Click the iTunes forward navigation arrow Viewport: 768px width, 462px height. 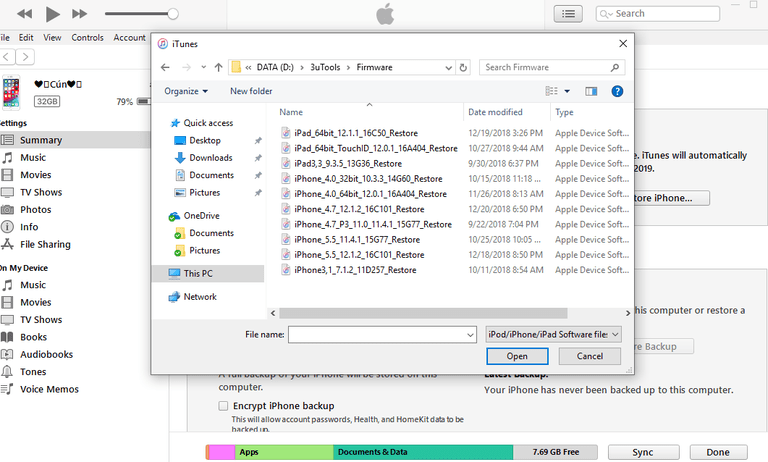25,57
